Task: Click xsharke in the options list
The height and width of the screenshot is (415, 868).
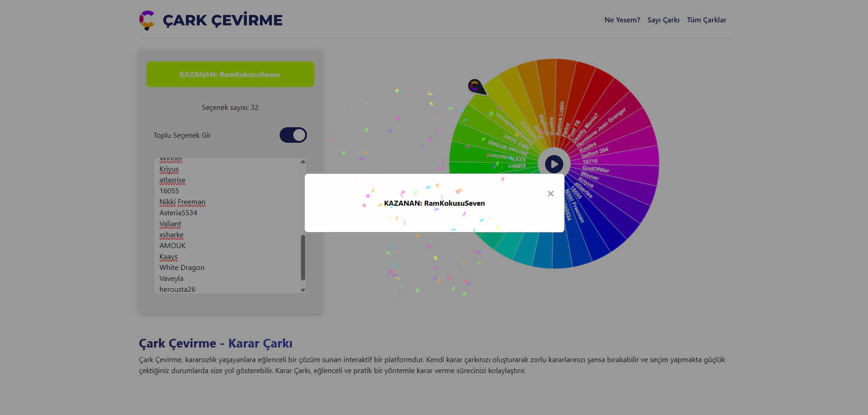Action: pyautogui.click(x=172, y=235)
